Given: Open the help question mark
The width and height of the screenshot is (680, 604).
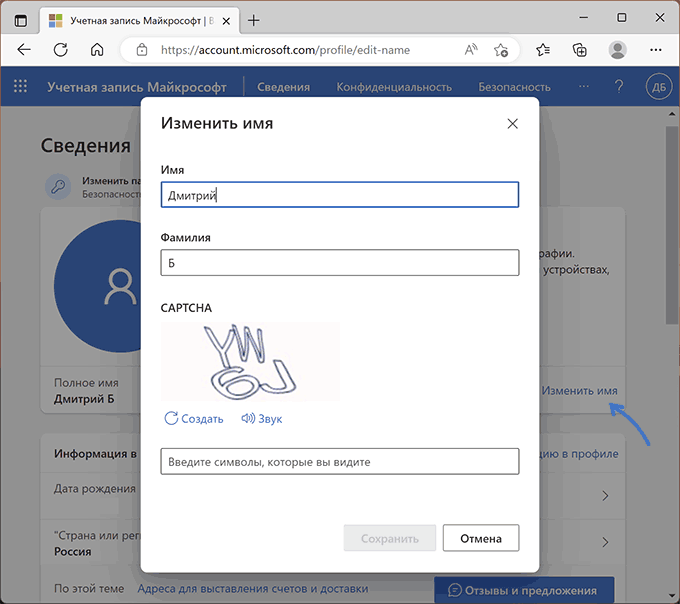Looking at the screenshot, I should [619, 87].
